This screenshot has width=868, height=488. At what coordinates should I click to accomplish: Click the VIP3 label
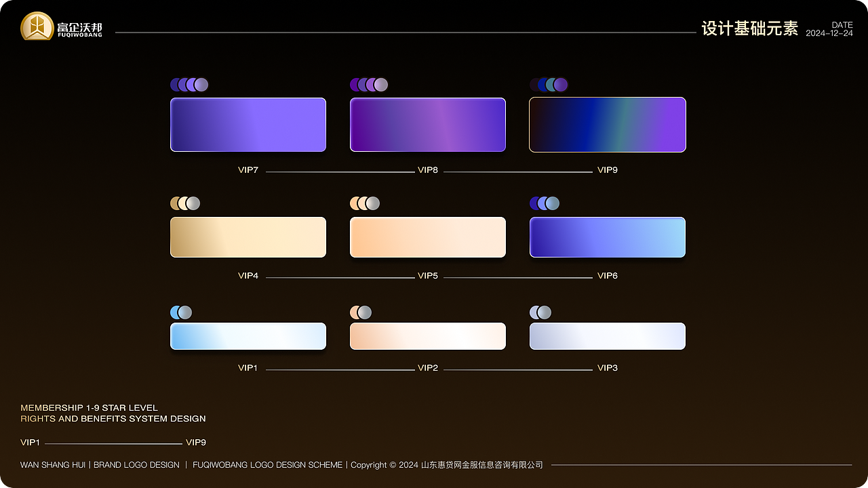[x=608, y=368]
